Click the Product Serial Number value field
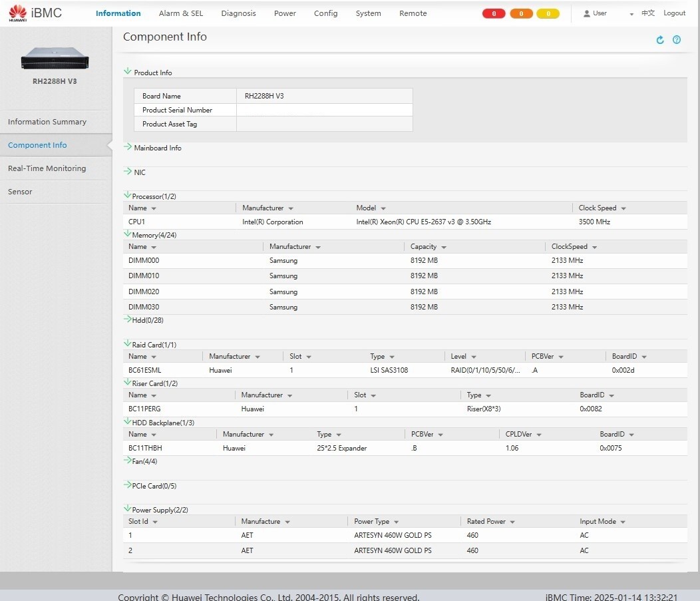 325,110
